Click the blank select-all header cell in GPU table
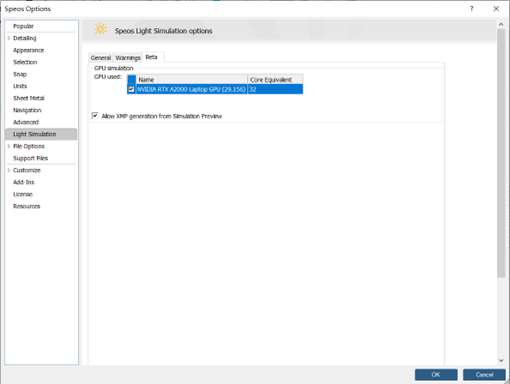The width and height of the screenshot is (510, 384). point(132,79)
